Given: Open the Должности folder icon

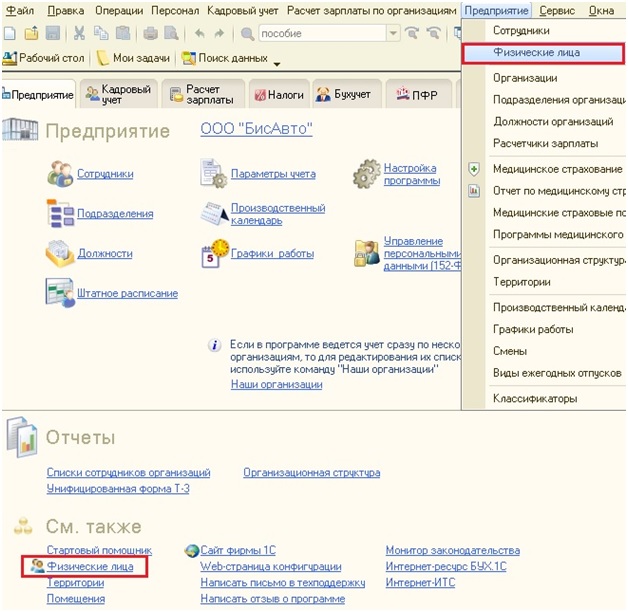Looking at the screenshot, I should pyautogui.click(x=60, y=253).
